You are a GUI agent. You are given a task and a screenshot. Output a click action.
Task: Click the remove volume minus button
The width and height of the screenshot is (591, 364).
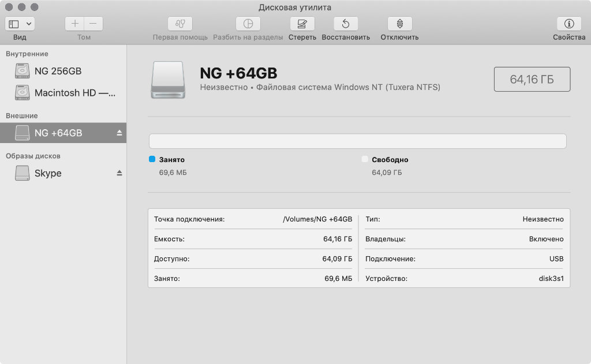coord(93,24)
